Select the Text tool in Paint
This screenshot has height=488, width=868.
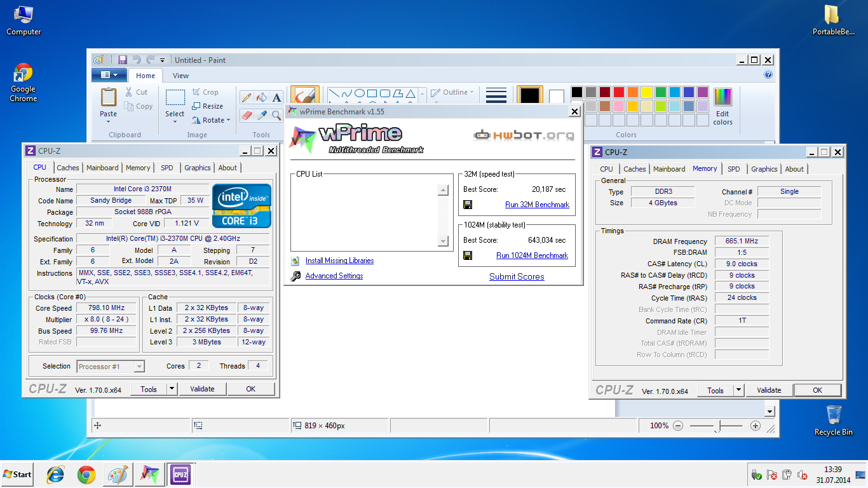coord(276,97)
